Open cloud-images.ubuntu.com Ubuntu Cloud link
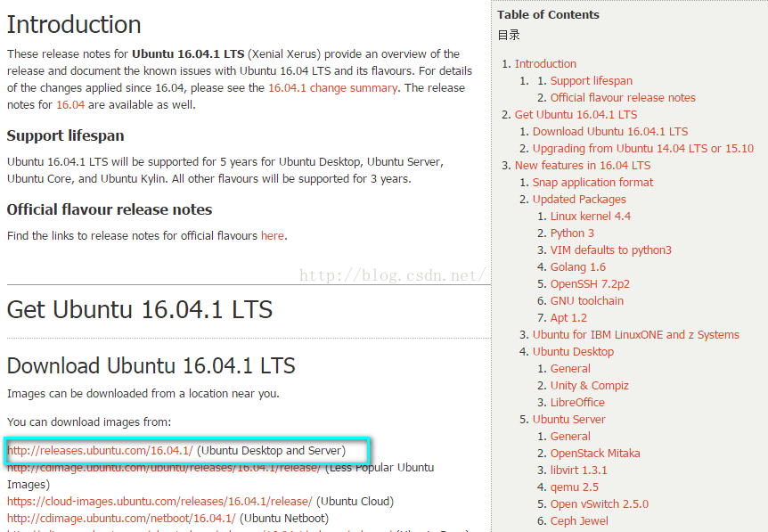This screenshot has width=768, height=532. (x=159, y=501)
